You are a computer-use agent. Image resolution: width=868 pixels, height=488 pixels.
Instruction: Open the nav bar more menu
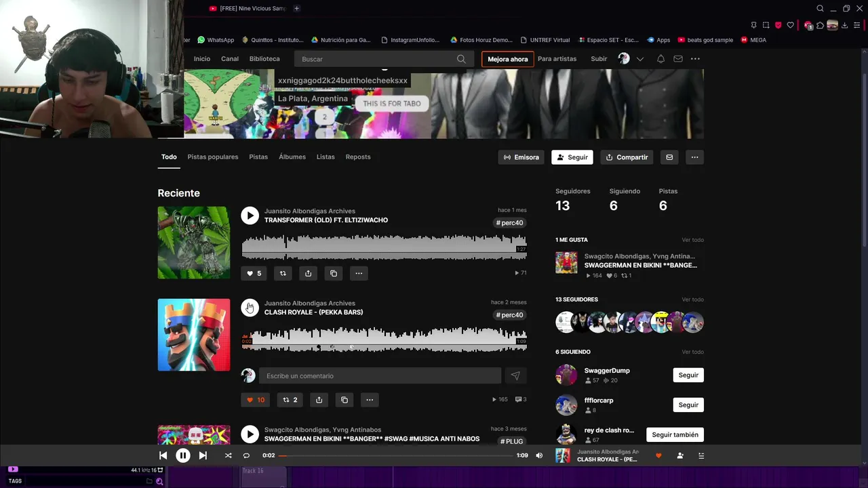click(695, 59)
